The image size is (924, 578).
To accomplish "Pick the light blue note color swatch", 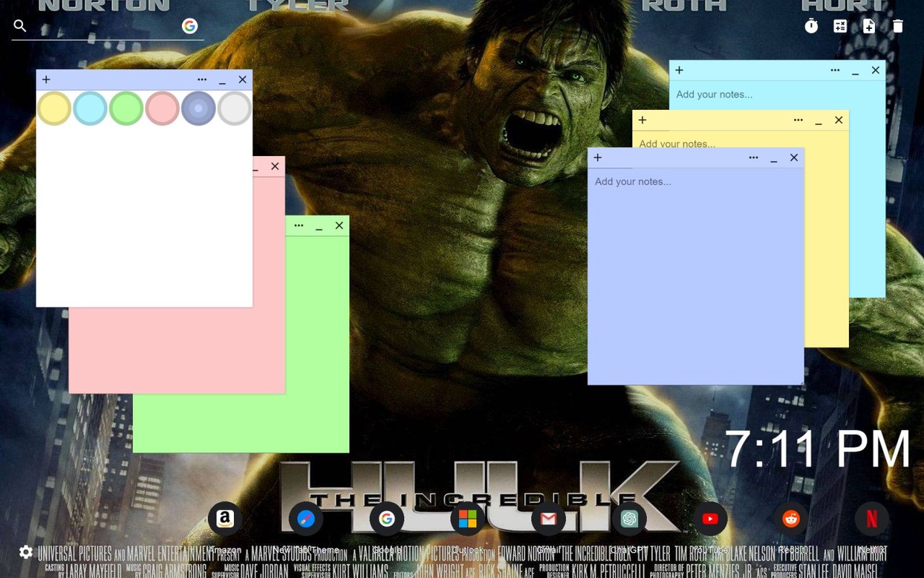I will [x=90, y=108].
